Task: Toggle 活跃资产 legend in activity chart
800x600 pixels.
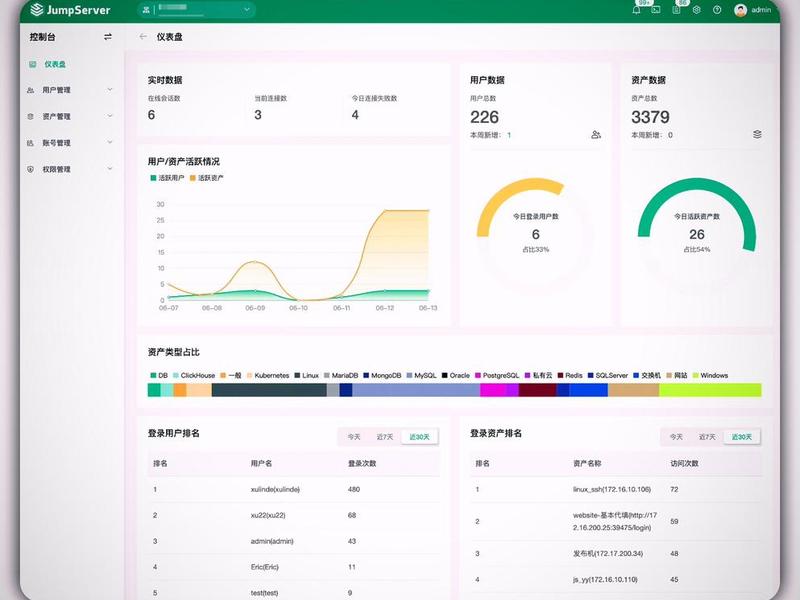Action: [206, 178]
